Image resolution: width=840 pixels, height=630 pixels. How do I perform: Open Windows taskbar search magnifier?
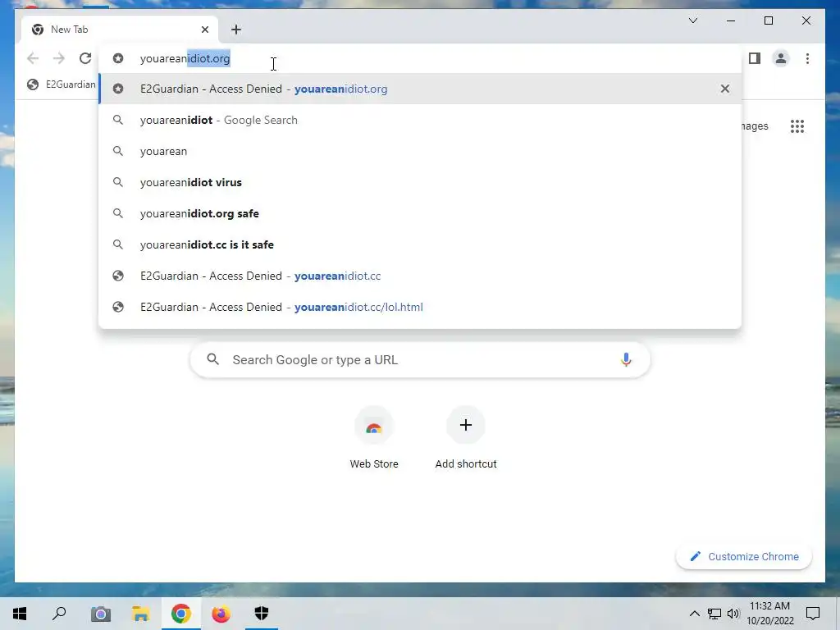pyautogui.click(x=59, y=614)
